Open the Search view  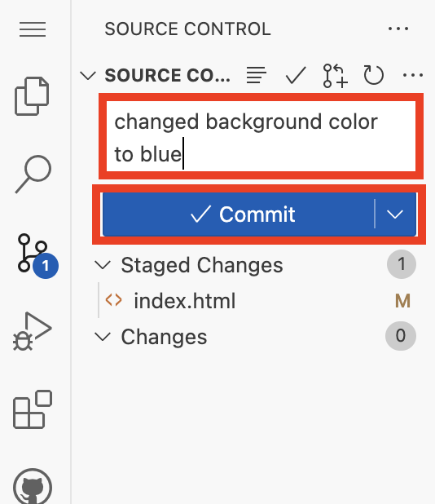coord(33,174)
